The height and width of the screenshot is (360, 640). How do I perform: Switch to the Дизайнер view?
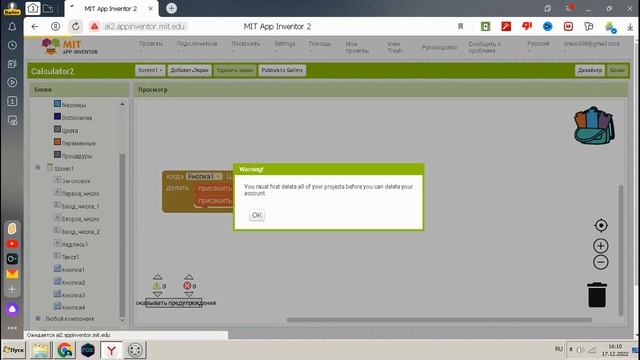[590, 70]
